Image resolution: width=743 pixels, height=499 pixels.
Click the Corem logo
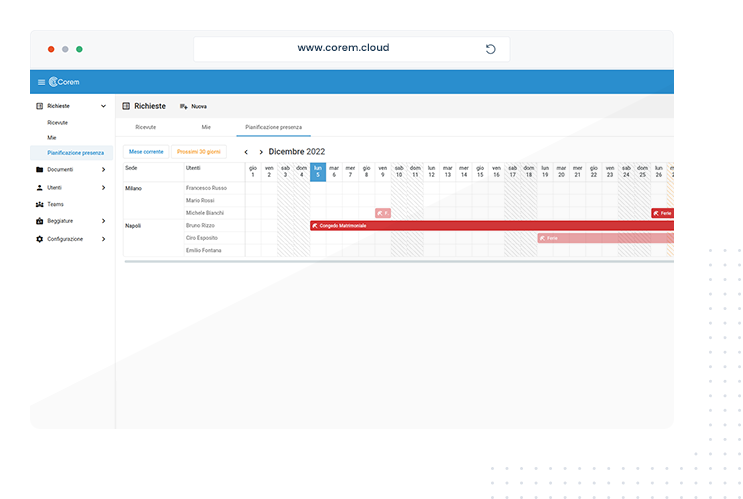pos(64,82)
